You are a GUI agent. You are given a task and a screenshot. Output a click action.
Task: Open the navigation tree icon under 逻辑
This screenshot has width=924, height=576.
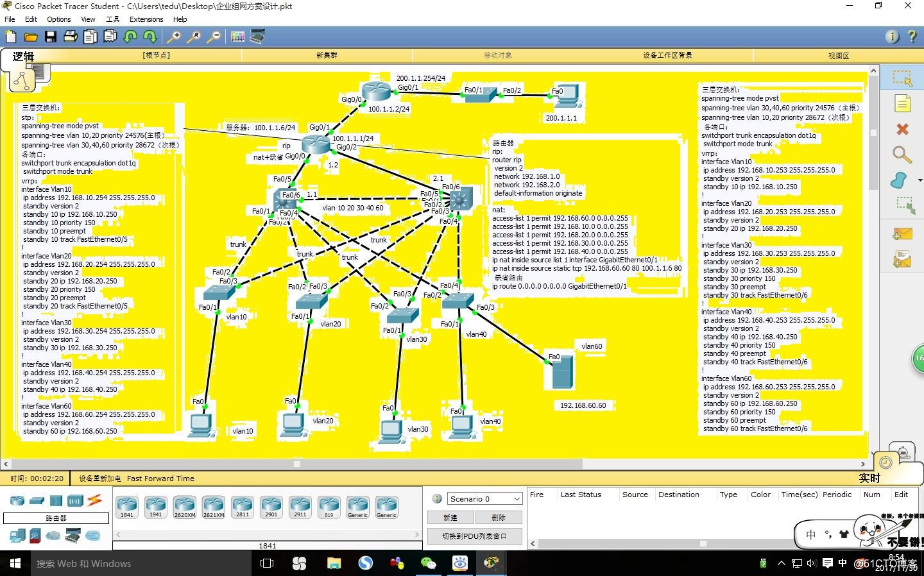(x=21, y=80)
